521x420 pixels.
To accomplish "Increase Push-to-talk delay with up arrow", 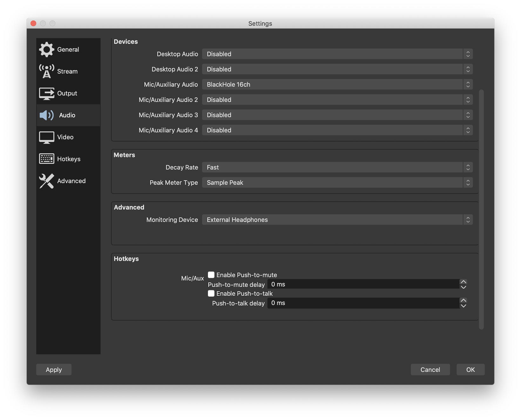I will click(463, 300).
